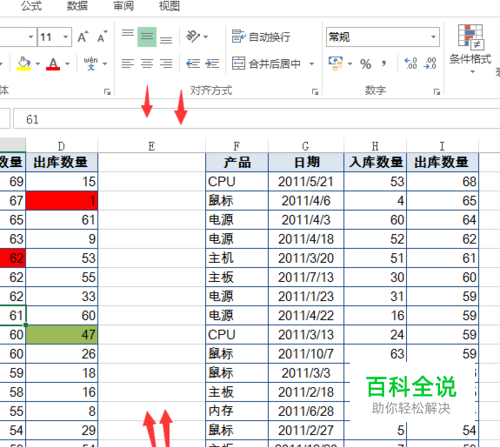Apply accounting number format icon

coord(336,63)
